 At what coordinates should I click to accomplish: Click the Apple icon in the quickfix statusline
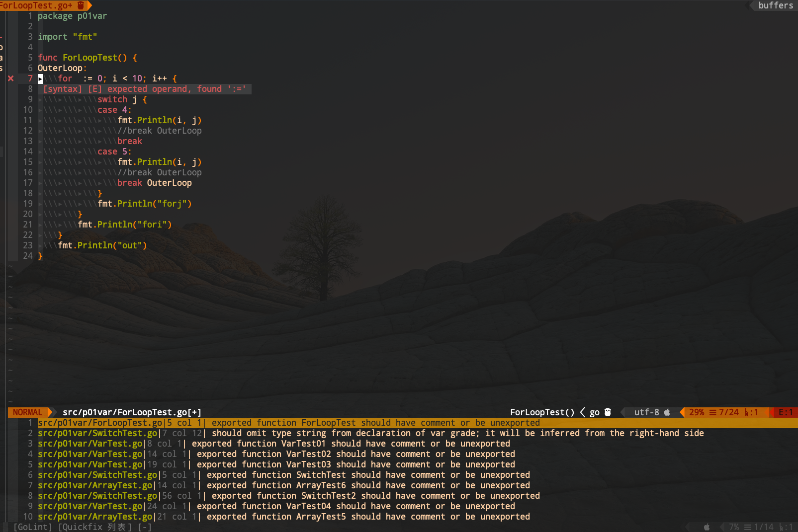(707, 527)
